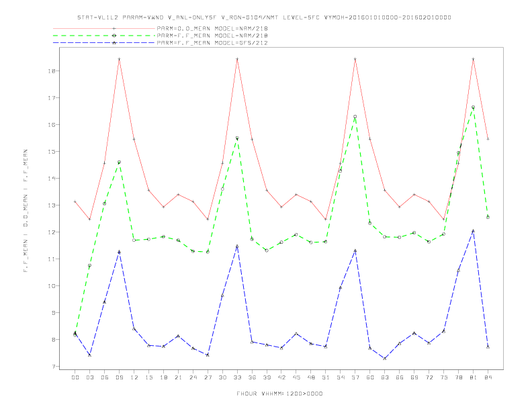Click the chart title starting with STAT=VL1L2

point(264,17)
